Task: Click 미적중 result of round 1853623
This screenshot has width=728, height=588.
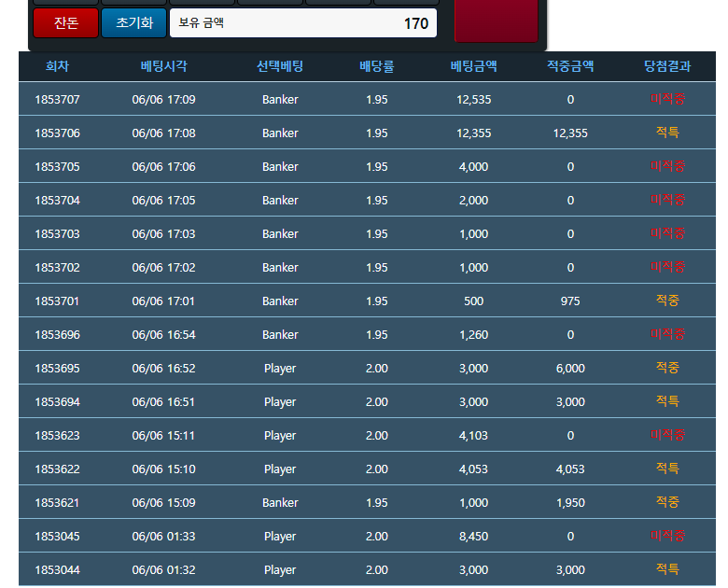Action: click(x=667, y=435)
